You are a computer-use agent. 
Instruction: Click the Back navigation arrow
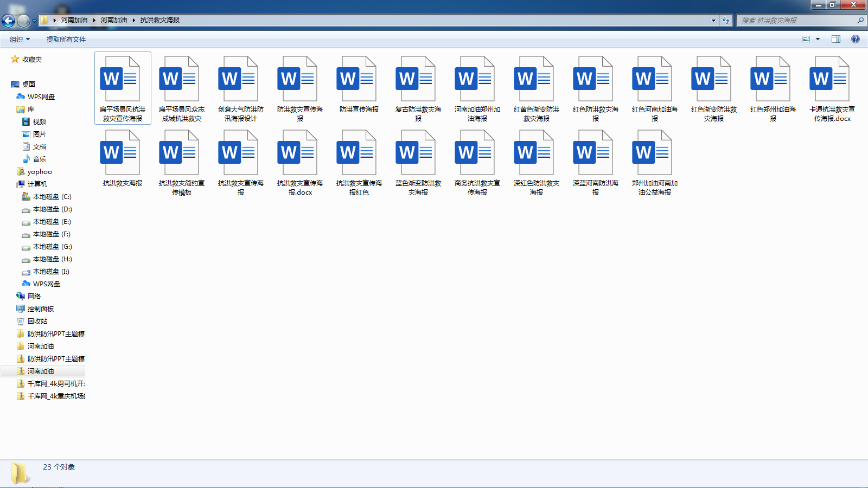pos(9,21)
